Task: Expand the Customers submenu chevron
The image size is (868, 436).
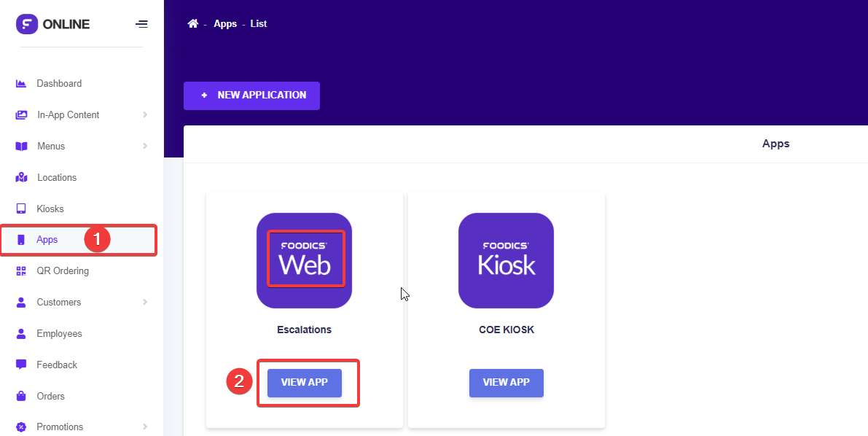Action: click(x=145, y=303)
